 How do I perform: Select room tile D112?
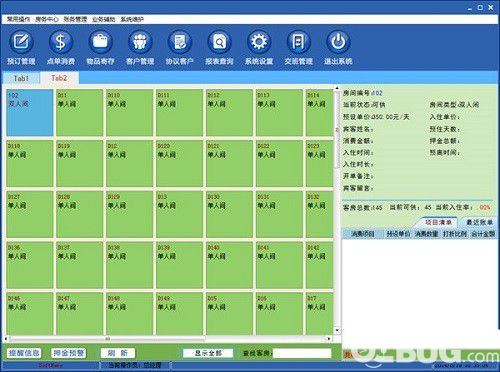[x=229, y=113]
